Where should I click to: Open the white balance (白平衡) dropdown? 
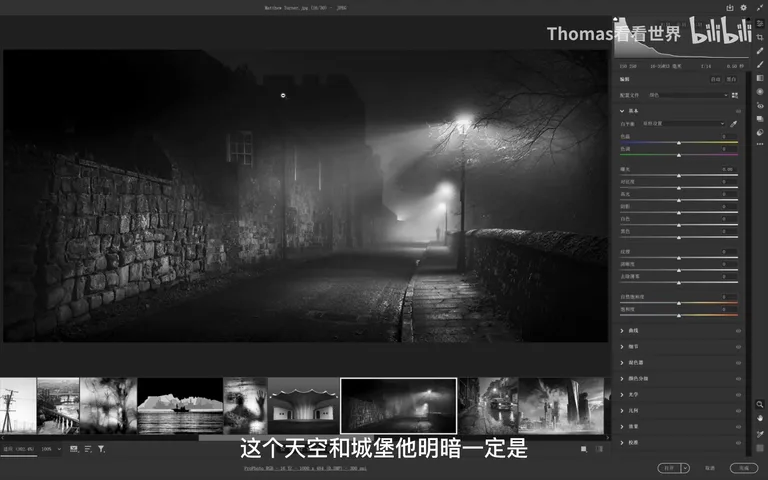coord(683,123)
